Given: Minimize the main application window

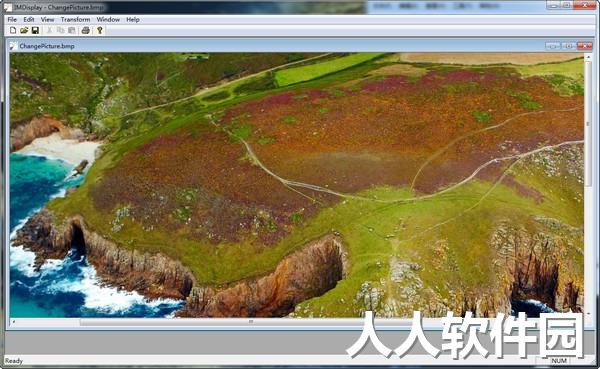Looking at the screenshot, I should pos(554,5).
